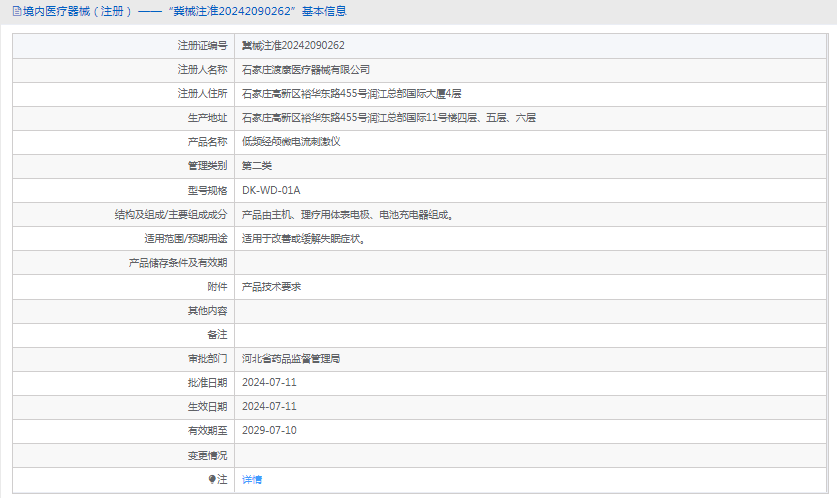Click the 审批部门 label
Image resolution: width=837 pixels, height=498 pixels.
point(207,359)
